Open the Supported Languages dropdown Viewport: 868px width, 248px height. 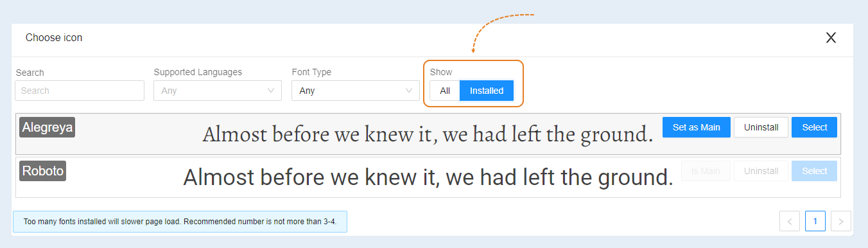pos(218,91)
